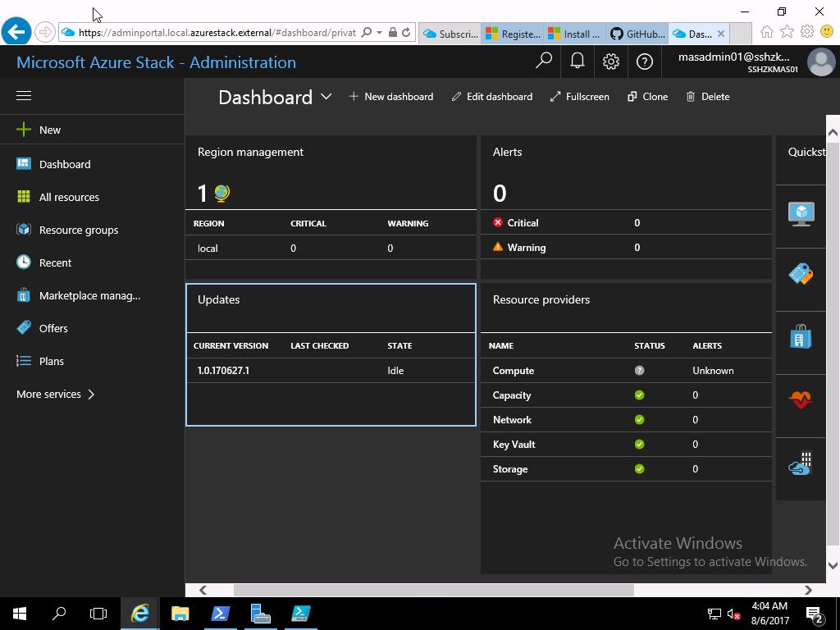Viewport: 840px width, 630px height.
Task: Click the user account avatar
Action: (x=821, y=62)
